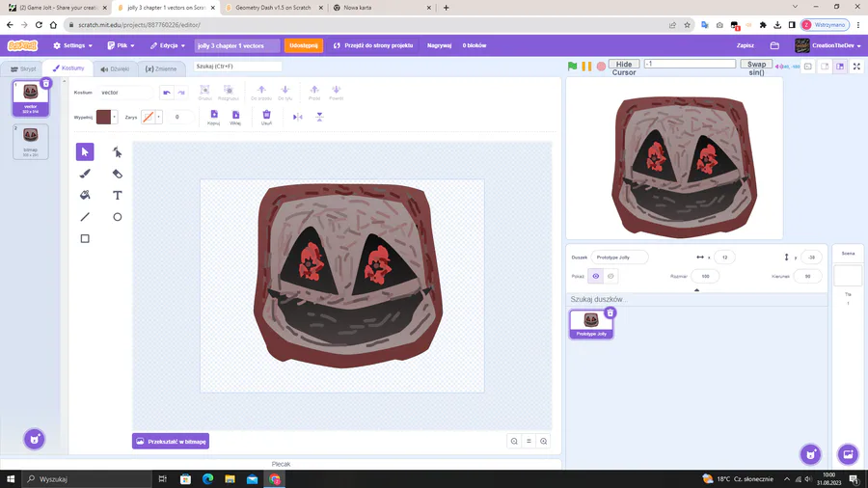Pause the project with orange pause button
Image resolution: width=868 pixels, height=488 pixels.
click(586, 67)
